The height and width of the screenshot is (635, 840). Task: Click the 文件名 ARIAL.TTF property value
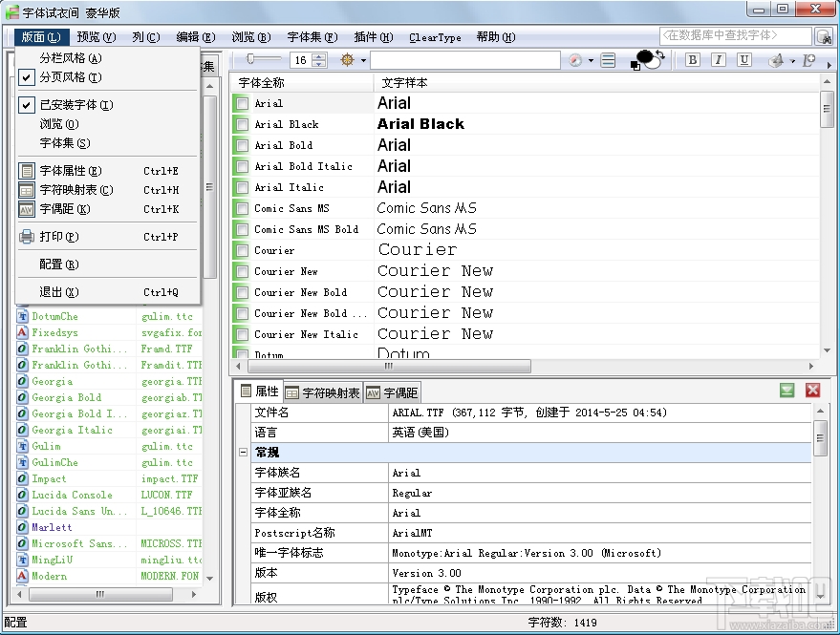600,413
